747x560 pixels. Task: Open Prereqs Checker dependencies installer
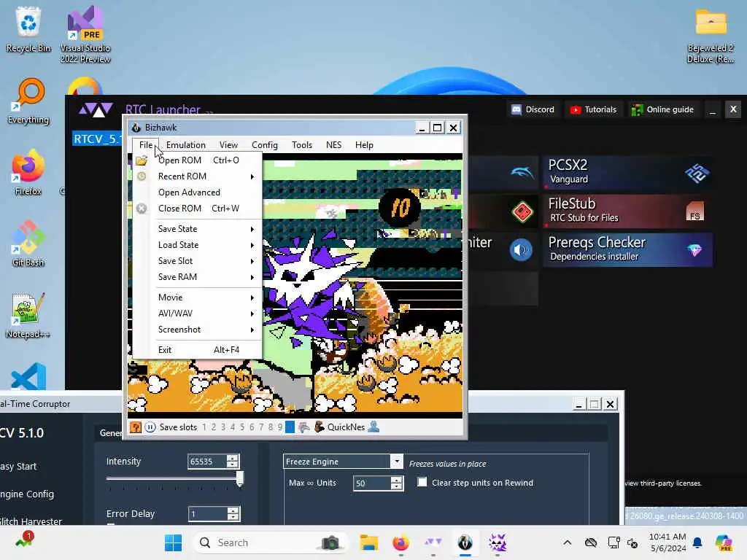(628, 249)
